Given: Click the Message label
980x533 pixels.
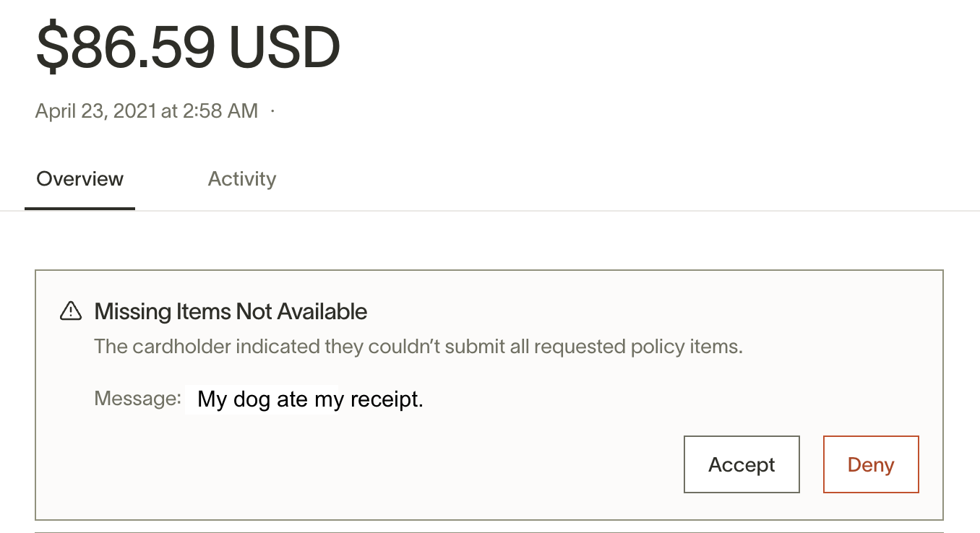Looking at the screenshot, I should [137, 398].
